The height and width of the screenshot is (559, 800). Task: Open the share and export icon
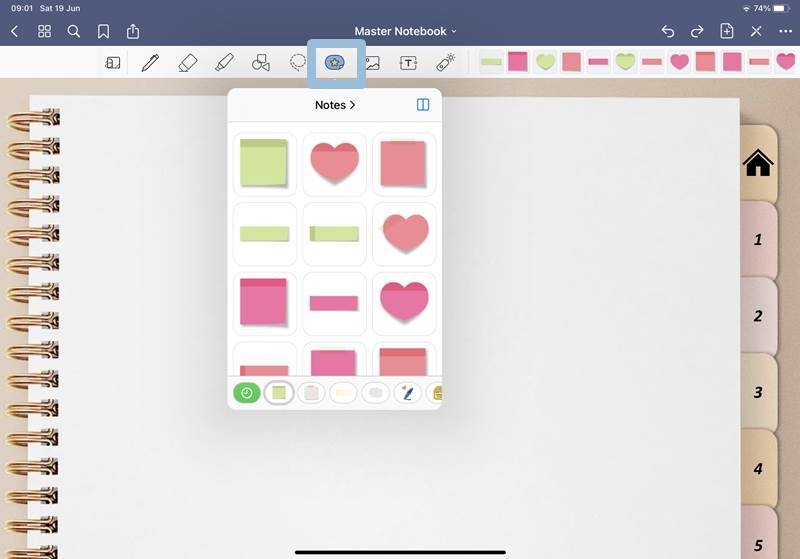[x=133, y=32]
